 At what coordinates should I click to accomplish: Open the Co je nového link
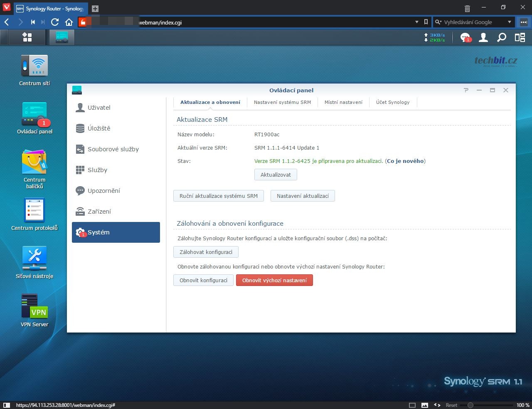(x=405, y=161)
